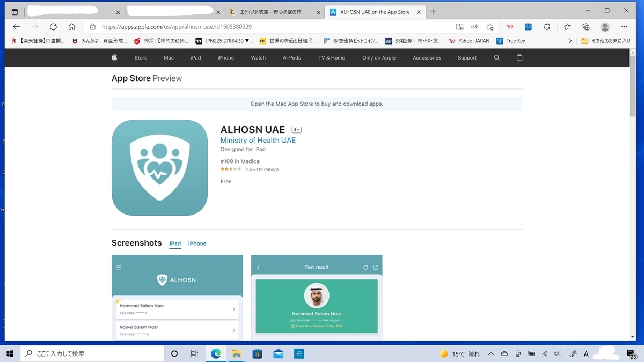Open OneDrive cloud tray icon
This screenshot has height=362, width=644.
pyautogui.click(x=504, y=354)
